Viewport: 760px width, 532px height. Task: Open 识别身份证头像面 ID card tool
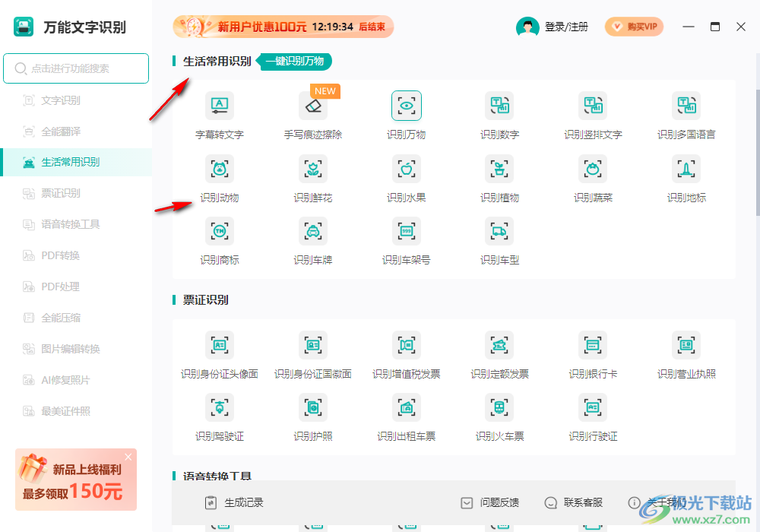click(220, 345)
